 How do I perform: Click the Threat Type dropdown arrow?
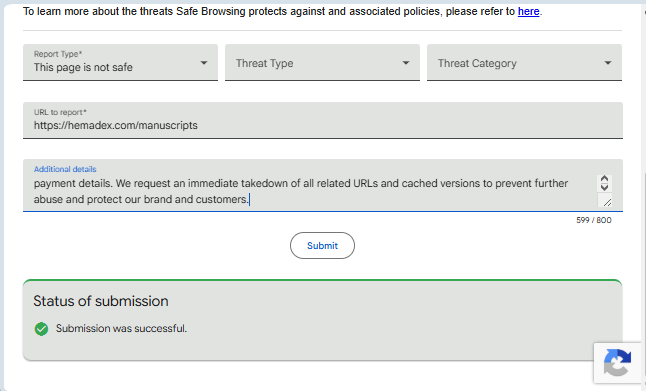[x=406, y=63]
